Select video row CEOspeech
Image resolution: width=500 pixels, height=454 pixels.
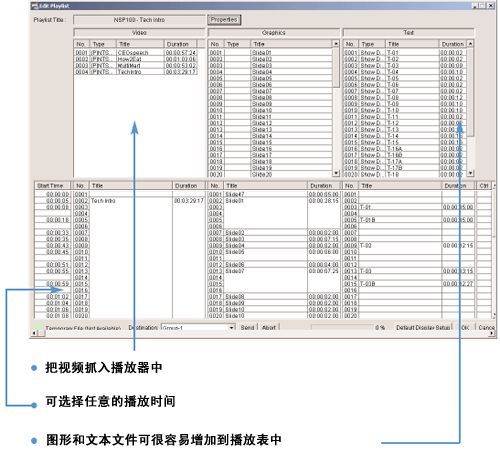(x=136, y=53)
